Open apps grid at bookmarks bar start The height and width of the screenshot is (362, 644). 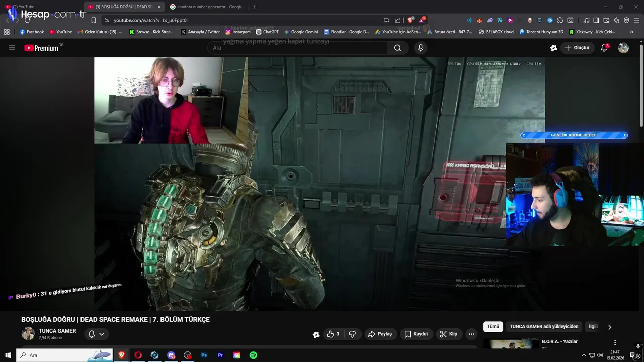(x=7, y=32)
